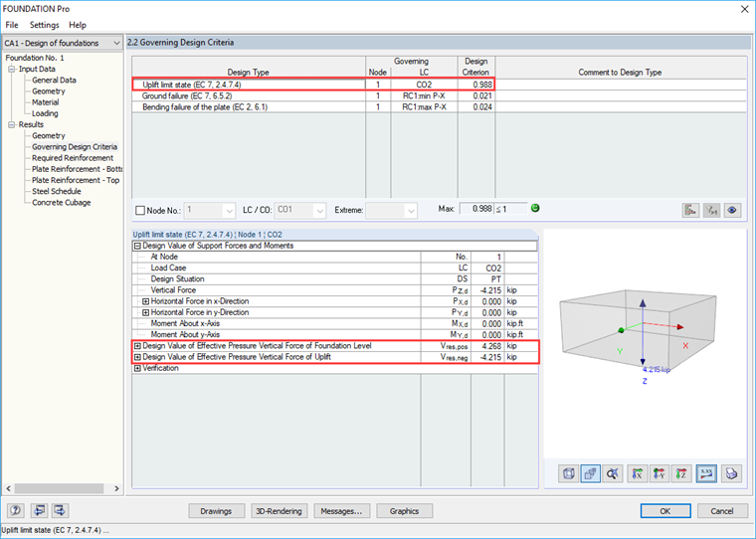Click the Messages... button
This screenshot has width=756, height=539.
[x=341, y=511]
